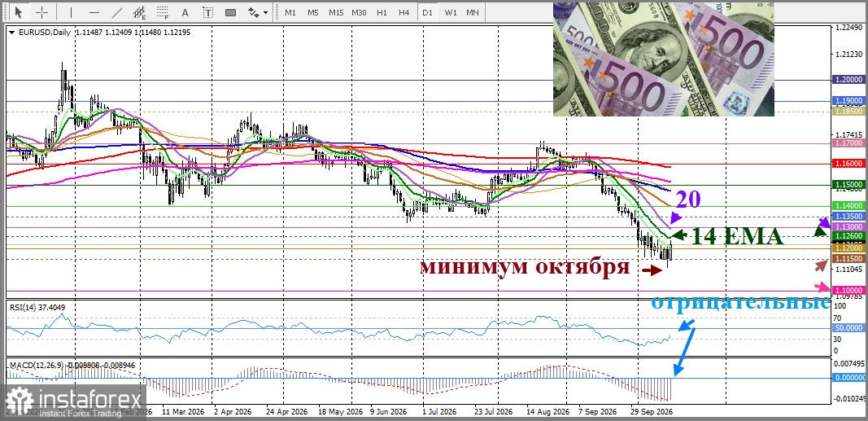
Task: Click the pink 1.10000 level price label
Action: (848, 290)
